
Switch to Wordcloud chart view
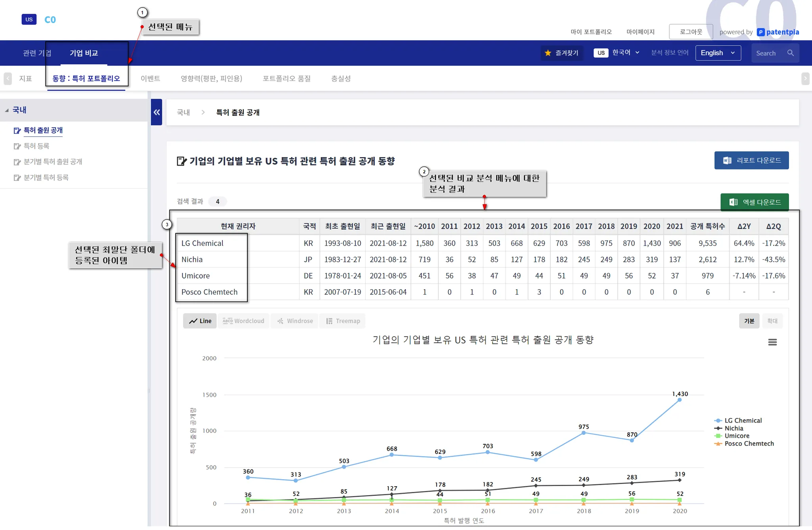coord(243,321)
